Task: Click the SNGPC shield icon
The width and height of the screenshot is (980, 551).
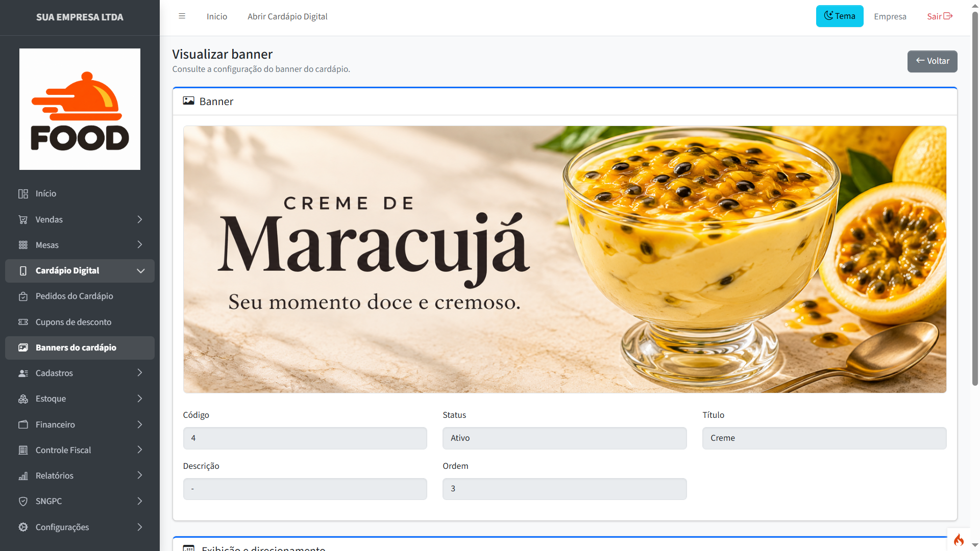Action: tap(23, 501)
